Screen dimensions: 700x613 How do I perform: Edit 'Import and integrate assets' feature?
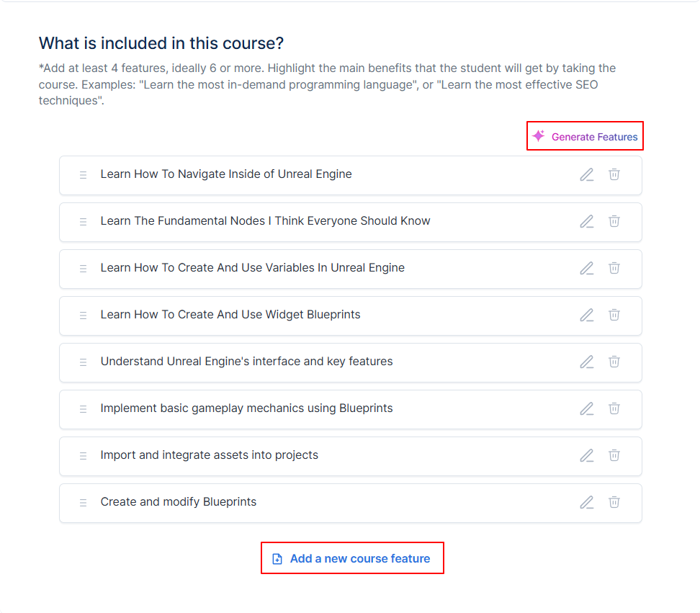[x=587, y=456]
